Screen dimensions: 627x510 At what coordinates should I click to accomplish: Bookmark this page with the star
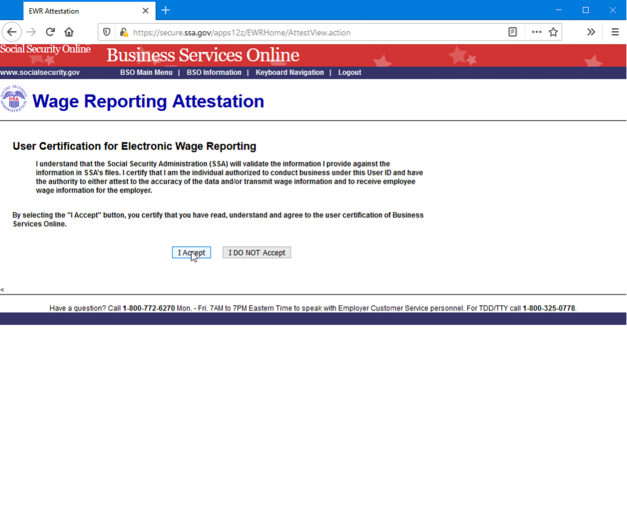553,32
